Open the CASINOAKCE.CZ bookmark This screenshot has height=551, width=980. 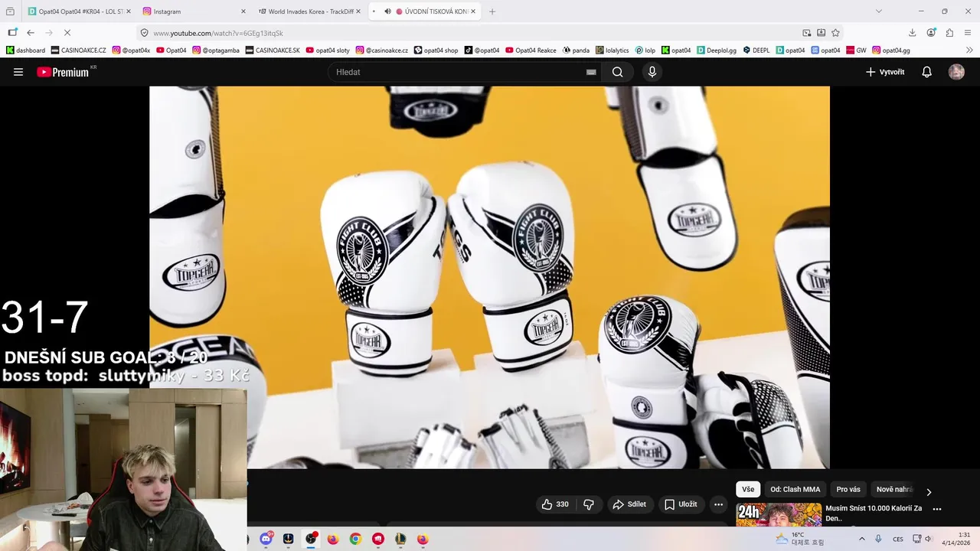[x=78, y=51]
